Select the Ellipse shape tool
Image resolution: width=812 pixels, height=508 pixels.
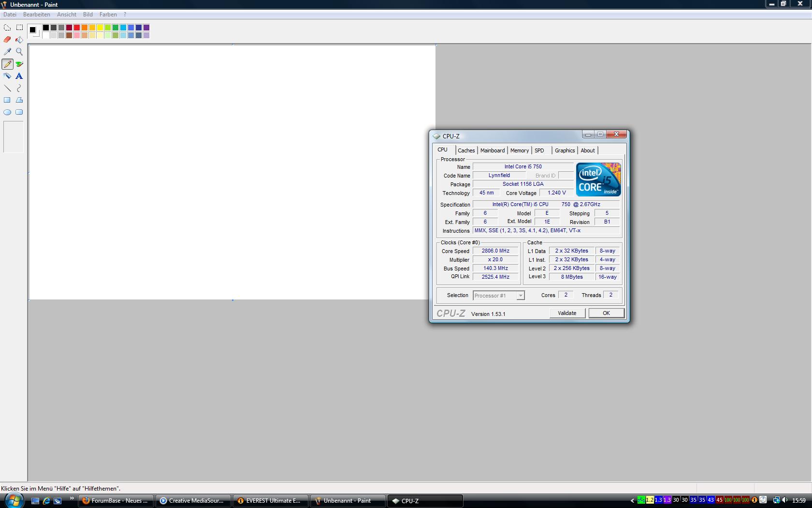(7, 112)
